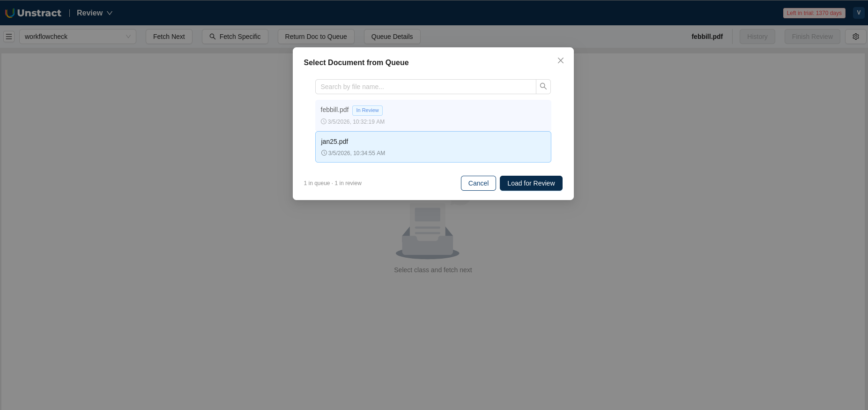
Task: Click the 1 in queue · 1 in review text
Action: pyautogui.click(x=333, y=183)
